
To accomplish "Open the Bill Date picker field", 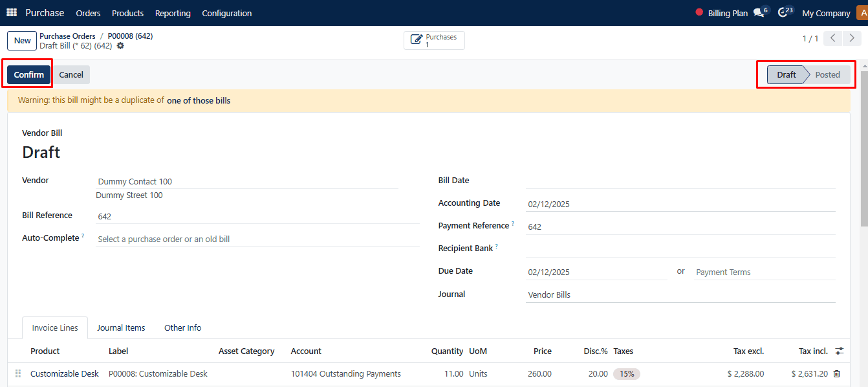I will pos(680,181).
